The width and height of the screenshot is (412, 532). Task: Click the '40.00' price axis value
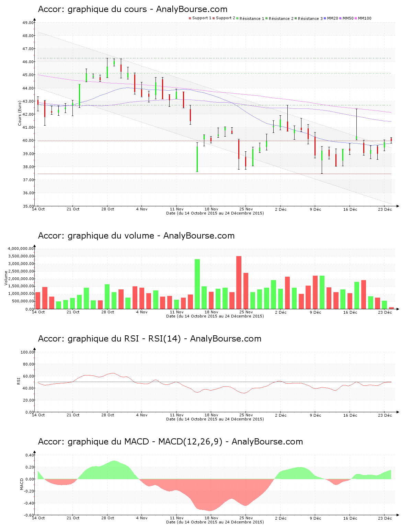click(x=28, y=141)
